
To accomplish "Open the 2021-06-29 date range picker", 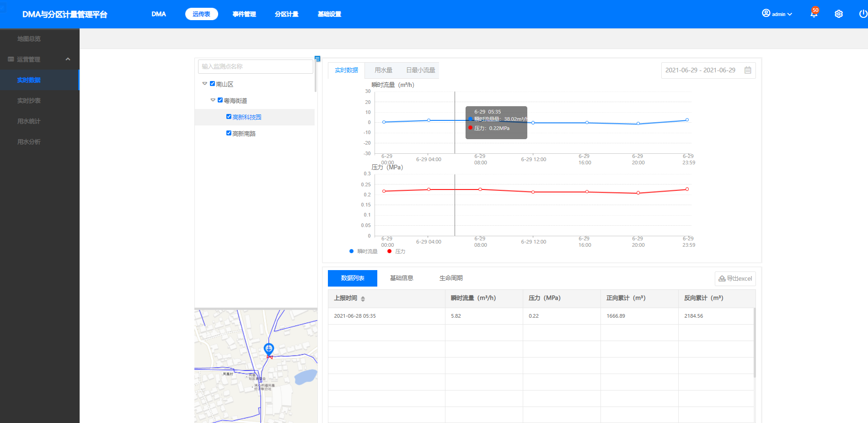I will pos(708,70).
